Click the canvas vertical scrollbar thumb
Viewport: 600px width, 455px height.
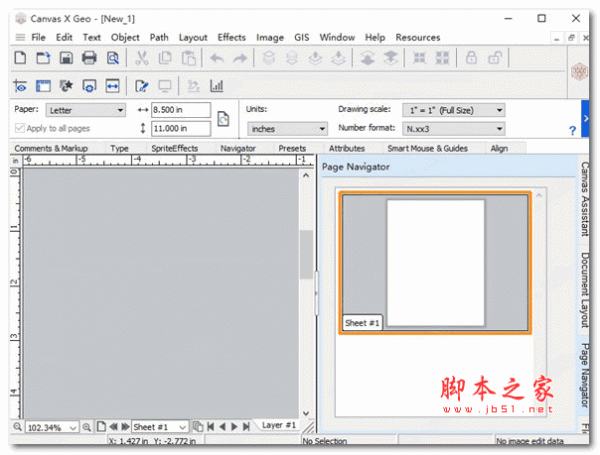[306, 254]
